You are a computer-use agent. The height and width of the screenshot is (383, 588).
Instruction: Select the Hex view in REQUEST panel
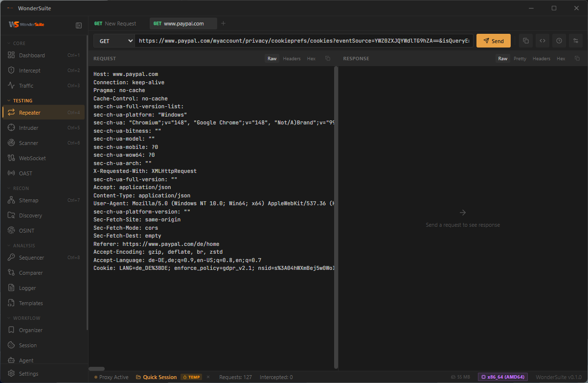pyautogui.click(x=311, y=58)
